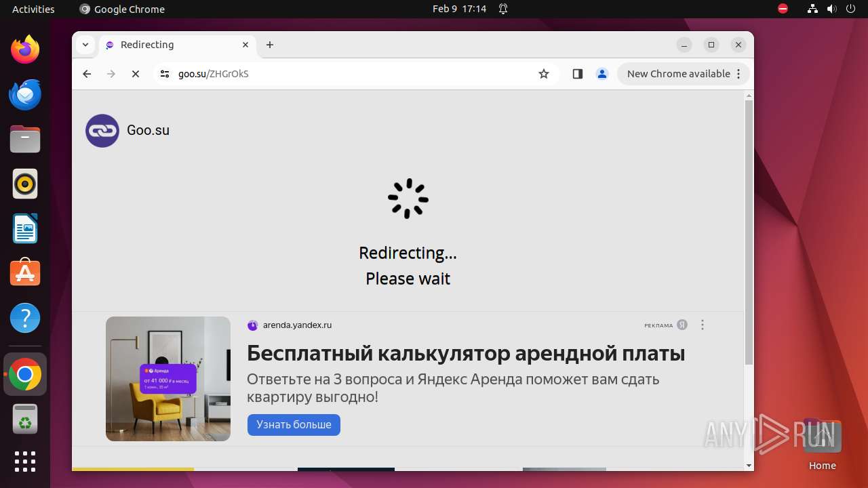The width and height of the screenshot is (868, 488).
Task: Click the реклама label
Action: pos(658,325)
